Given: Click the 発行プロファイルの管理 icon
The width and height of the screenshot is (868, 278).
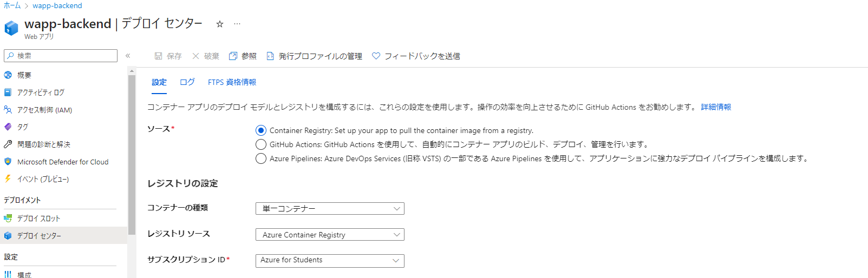Looking at the screenshot, I should tap(270, 56).
